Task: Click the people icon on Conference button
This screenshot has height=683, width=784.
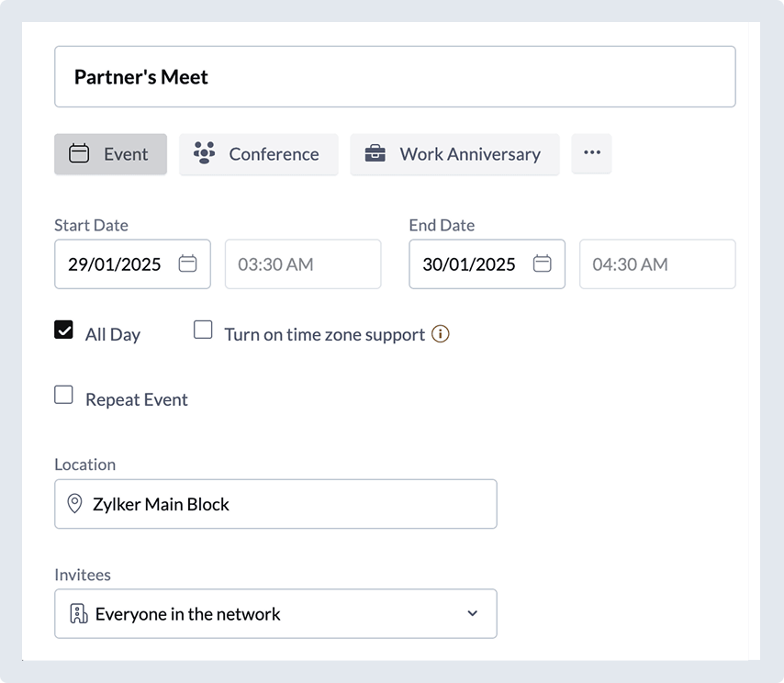Action: [x=204, y=154]
